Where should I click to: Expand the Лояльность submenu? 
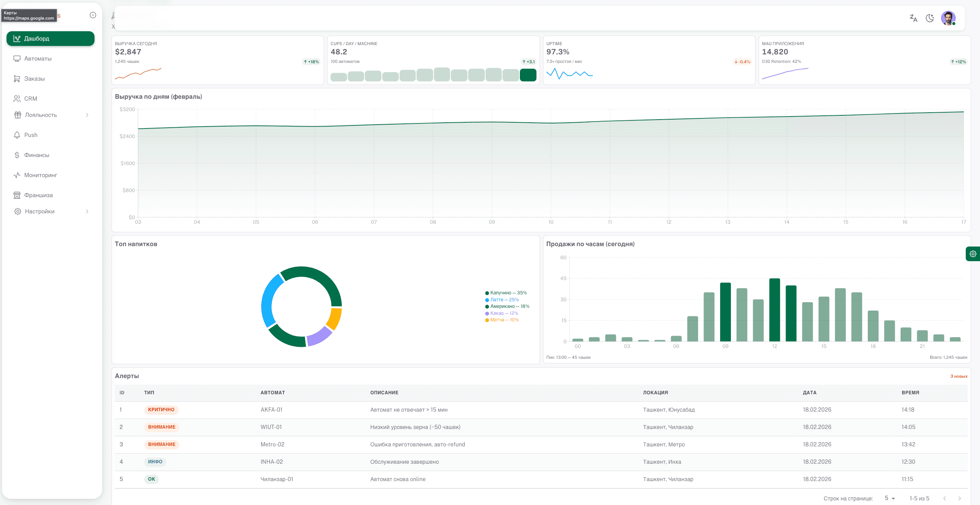pos(87,115)
